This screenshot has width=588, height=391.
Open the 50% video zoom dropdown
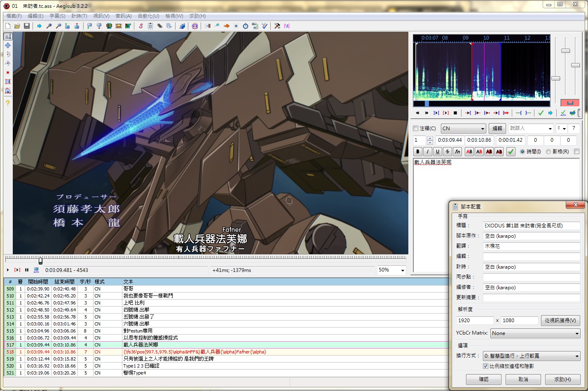[402, 270]
